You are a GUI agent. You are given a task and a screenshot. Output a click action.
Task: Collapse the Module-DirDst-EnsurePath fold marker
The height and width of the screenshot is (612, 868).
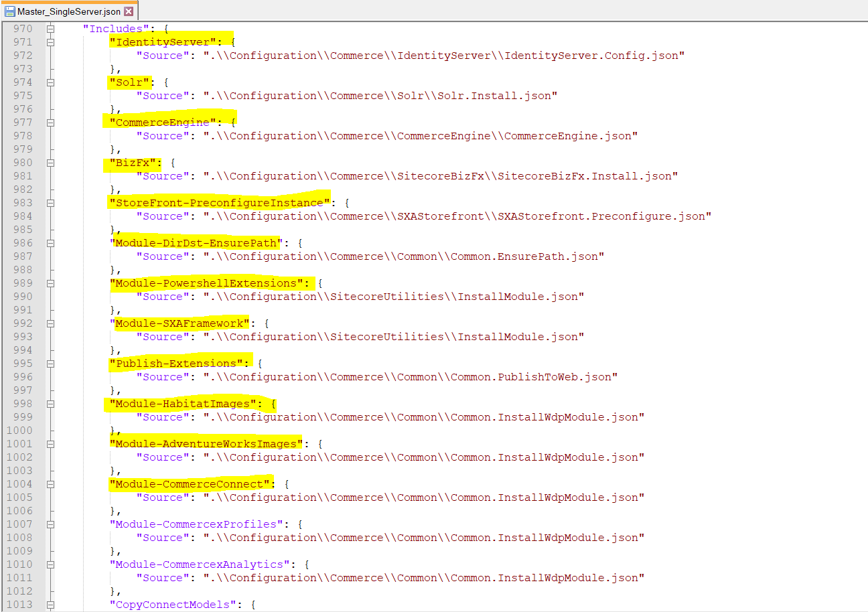pyautogui.click(x=50, y=243)
